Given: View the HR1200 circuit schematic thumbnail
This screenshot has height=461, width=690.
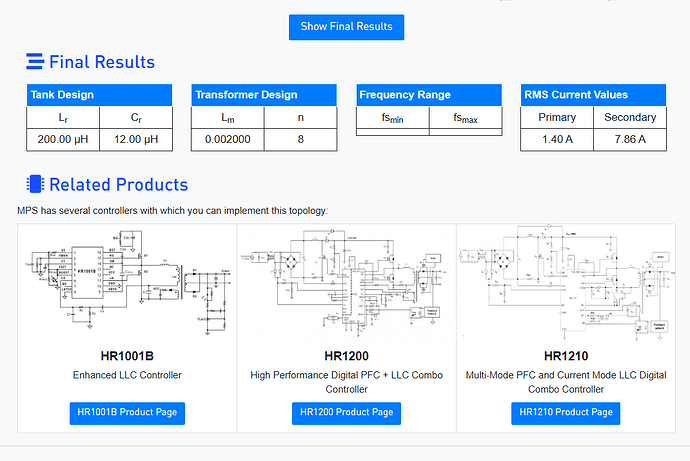Looking at the screenshot, I should (346, 282).
